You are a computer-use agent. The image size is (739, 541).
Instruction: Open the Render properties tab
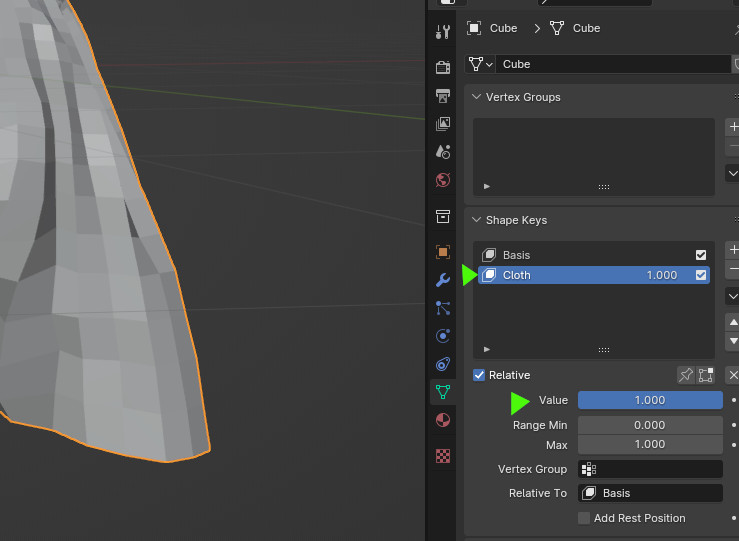[443, 67]
